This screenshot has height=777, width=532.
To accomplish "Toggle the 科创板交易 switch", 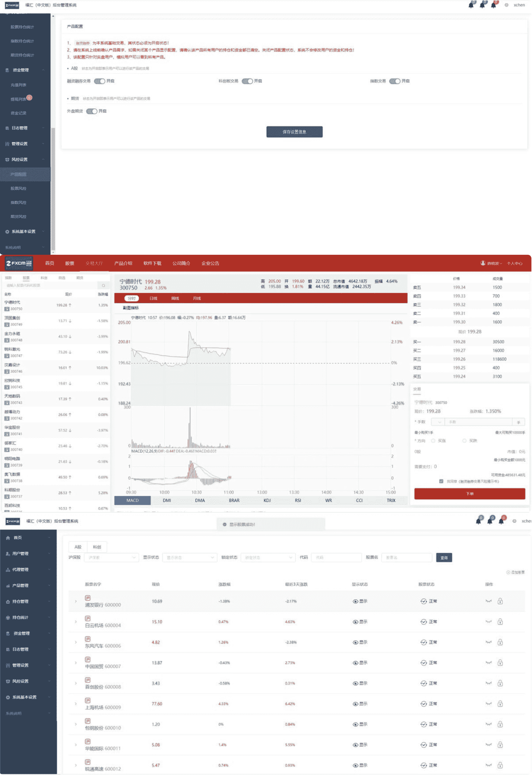I will tap(248, 81).
